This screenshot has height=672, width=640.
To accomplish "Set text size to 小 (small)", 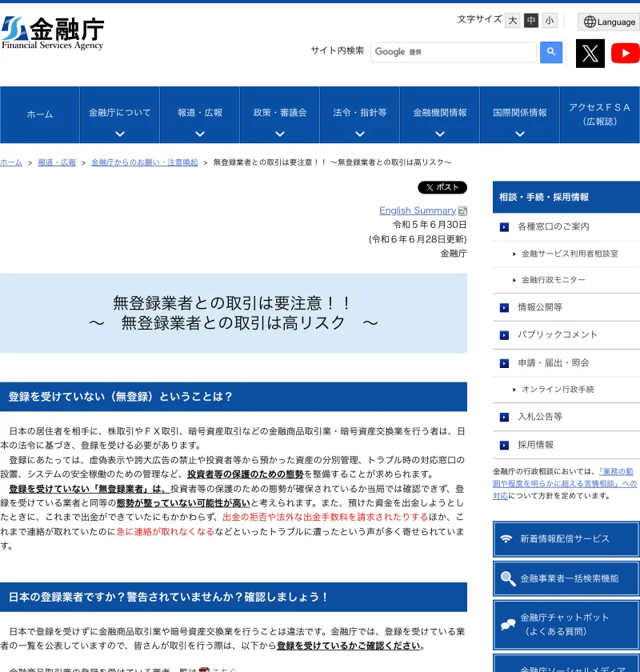I will 550,21.
